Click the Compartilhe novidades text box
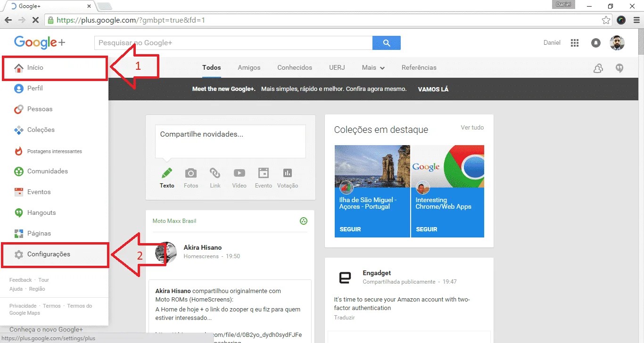Viewport: 644px width, 343px height. [x=231, y=141]
